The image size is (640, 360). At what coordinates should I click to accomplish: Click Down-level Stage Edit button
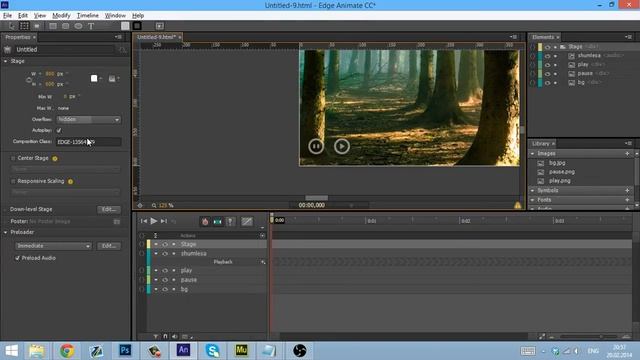(x=109, y=209)
